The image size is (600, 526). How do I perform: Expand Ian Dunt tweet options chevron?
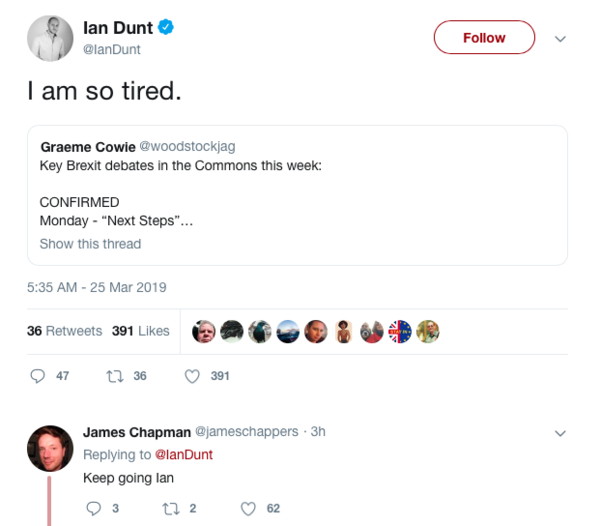coord(560,39)
